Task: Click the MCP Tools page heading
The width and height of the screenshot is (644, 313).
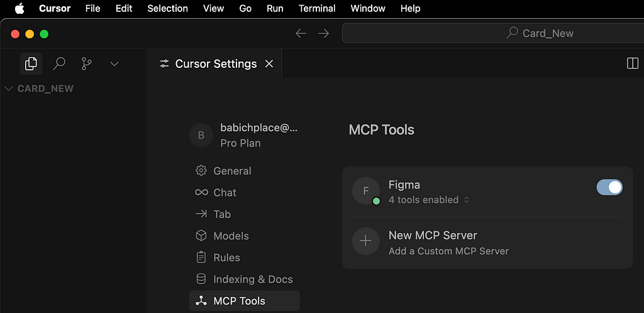Action: (382, 130)
